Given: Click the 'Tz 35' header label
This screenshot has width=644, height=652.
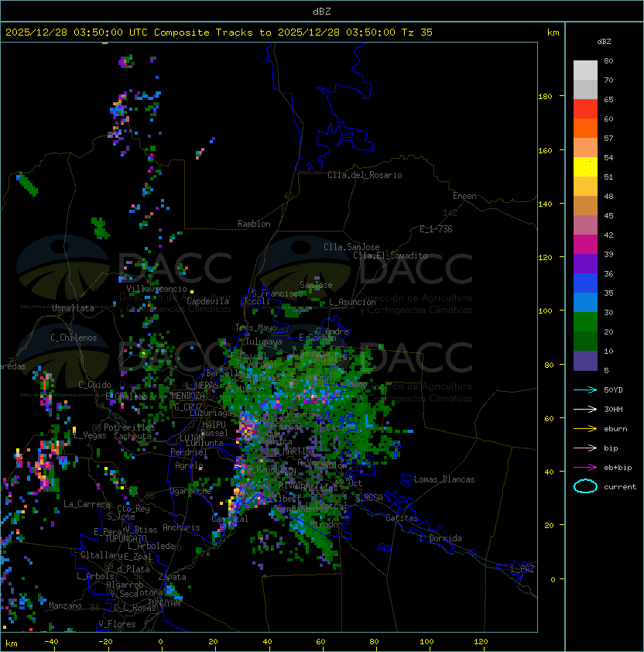Looking at the screenshot, I should click(x=417, y=33).
